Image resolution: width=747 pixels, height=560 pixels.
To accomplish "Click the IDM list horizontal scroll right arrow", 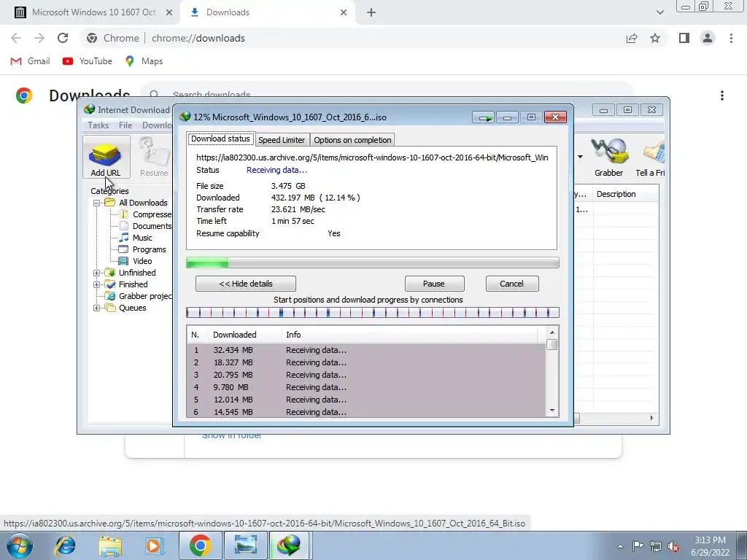I will point(651,418).
